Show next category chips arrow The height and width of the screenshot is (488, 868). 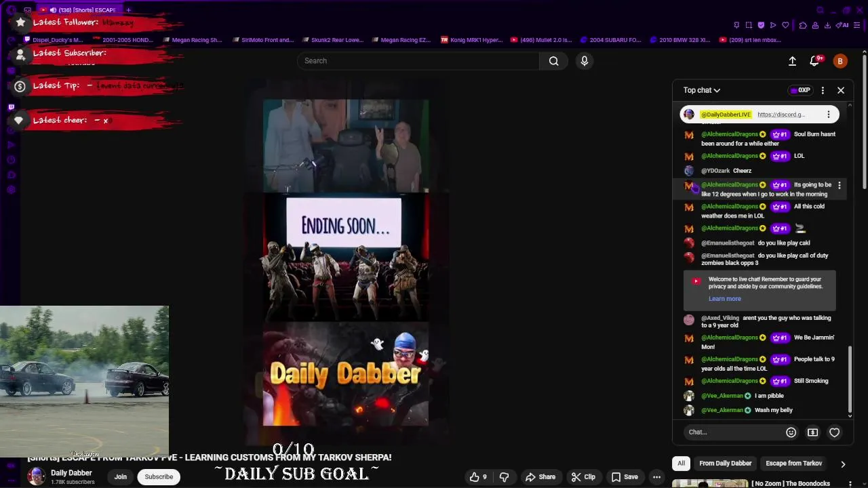[x=843, y=464]
